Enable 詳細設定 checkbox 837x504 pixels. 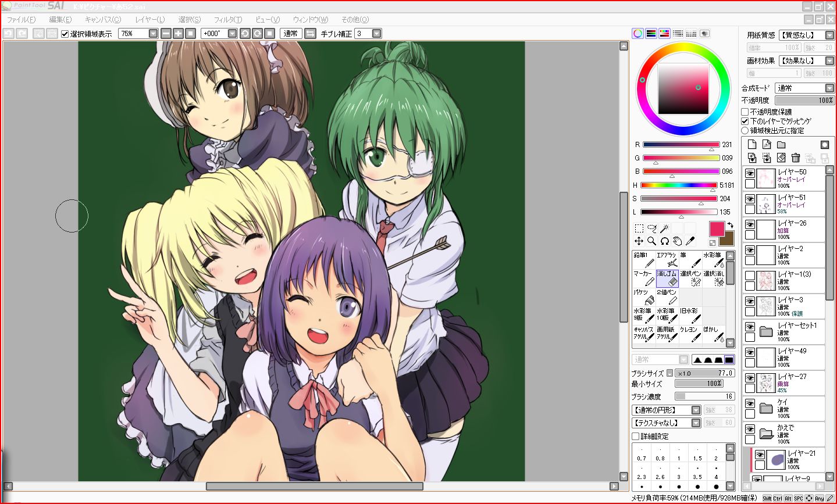pyautogui.click(x=636, y=436)
